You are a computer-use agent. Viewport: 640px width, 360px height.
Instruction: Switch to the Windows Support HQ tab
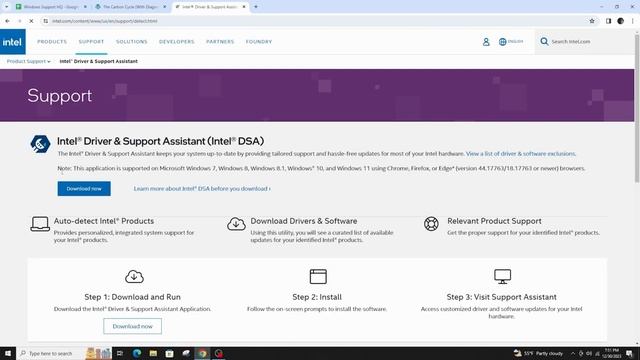[51, 7]
